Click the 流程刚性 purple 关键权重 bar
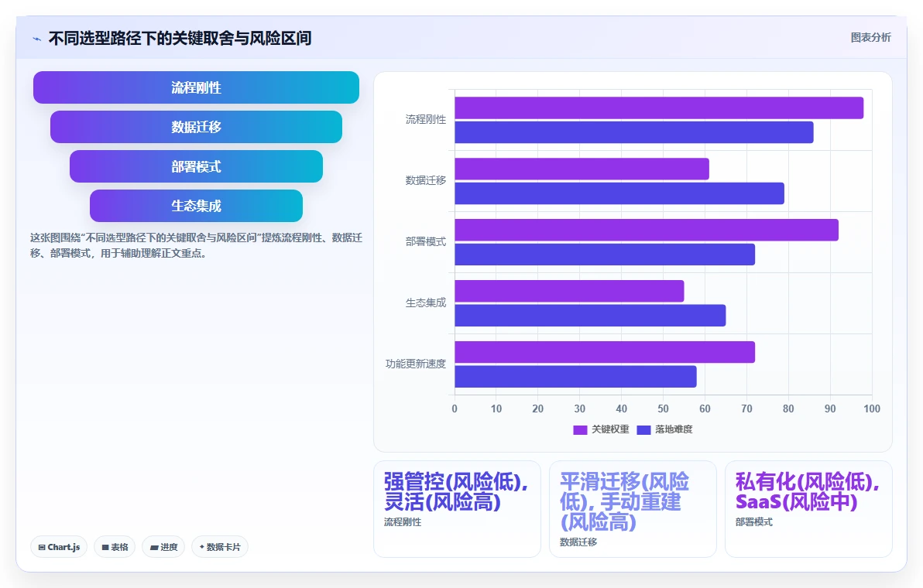This screenshot has width=923, height=588. (x=659, y=108)
